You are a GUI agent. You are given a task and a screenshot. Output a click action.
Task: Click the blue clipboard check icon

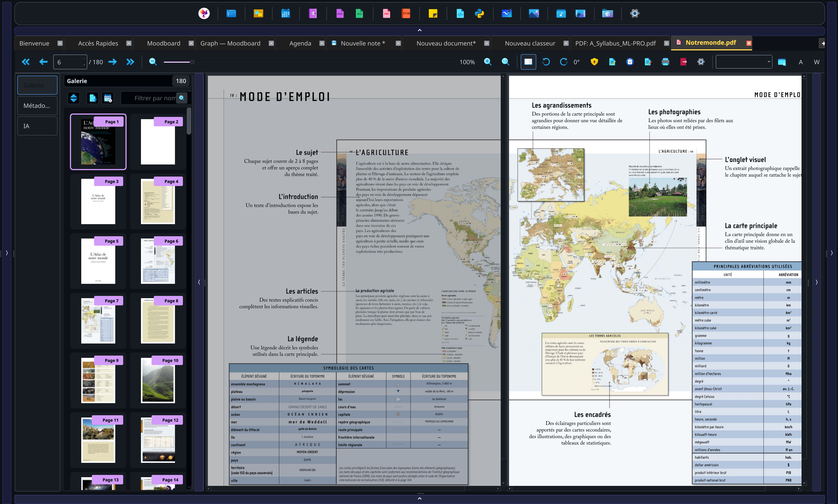click(x=630, y=62)
